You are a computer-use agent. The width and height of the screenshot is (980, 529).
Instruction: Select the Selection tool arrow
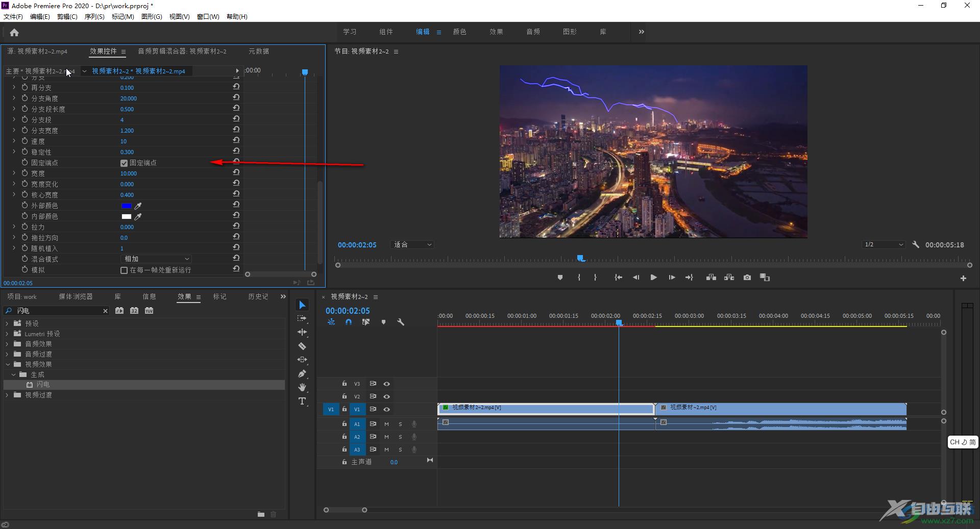pyautogui.click(x=302, y=305)
